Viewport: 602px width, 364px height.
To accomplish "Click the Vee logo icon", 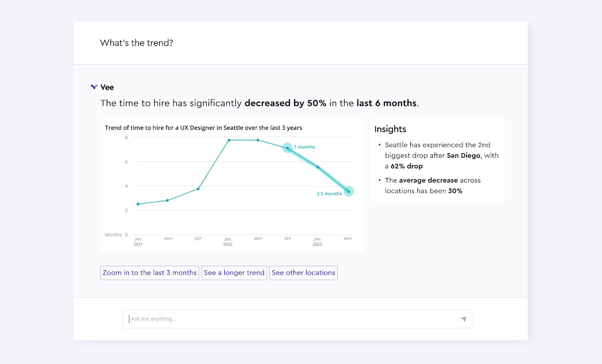I will point(94,87).
